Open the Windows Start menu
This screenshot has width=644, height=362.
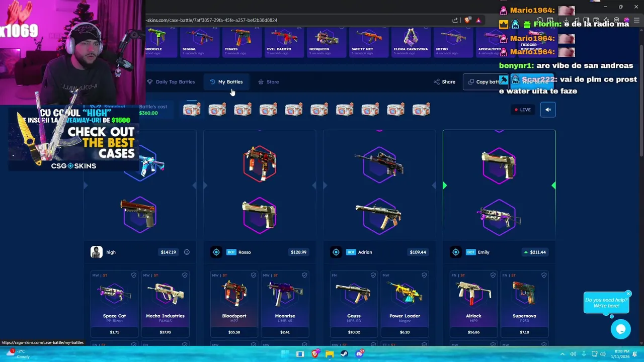coord(285,354)
